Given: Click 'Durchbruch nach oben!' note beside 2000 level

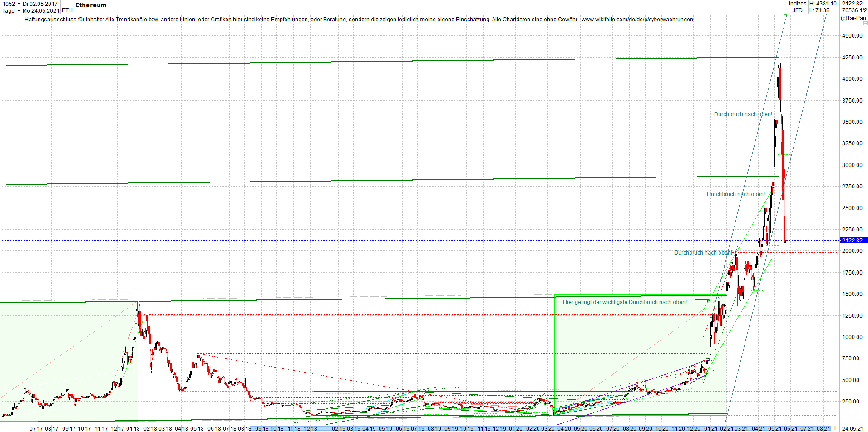Looking at the screenshot, I should pyautogui.click(x=703, y=253).
